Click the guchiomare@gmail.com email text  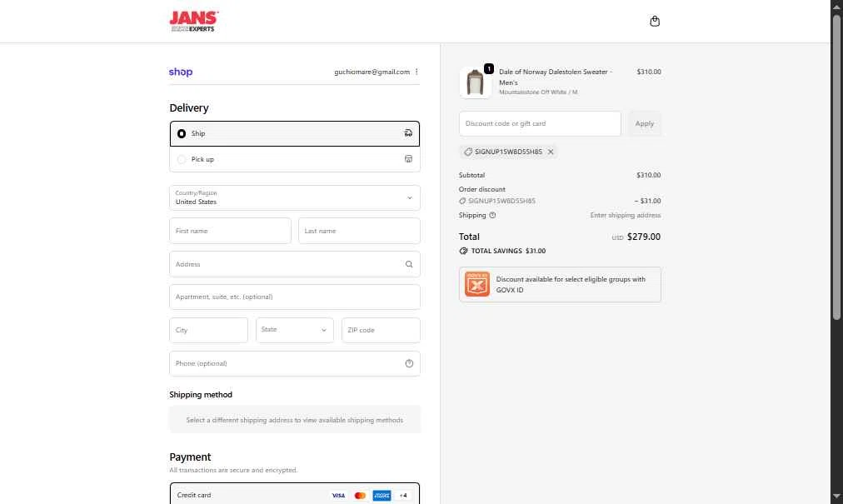click(x=372, y=72)
